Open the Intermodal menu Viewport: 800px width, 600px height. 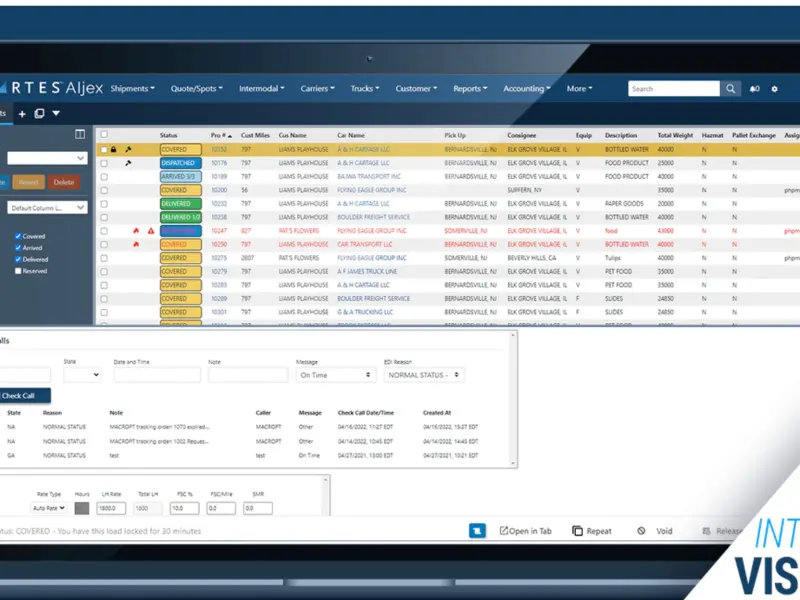click(262, 89)
